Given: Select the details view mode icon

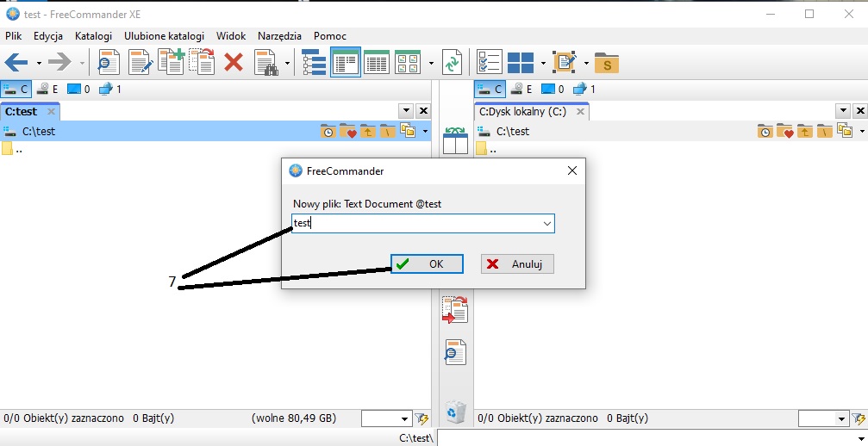Looking at the screenshot, I should click(x=346, y=62).
